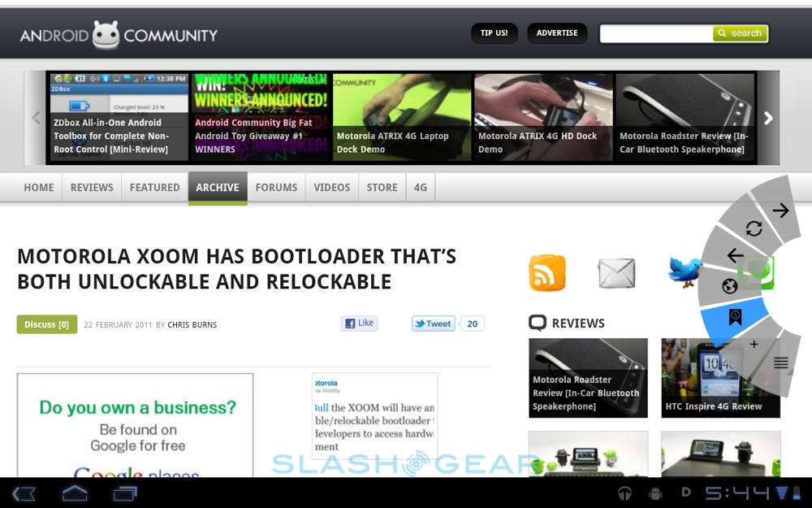Click into the site search text field
This screenshot has height=508, width=812.
tap(655, 33)
